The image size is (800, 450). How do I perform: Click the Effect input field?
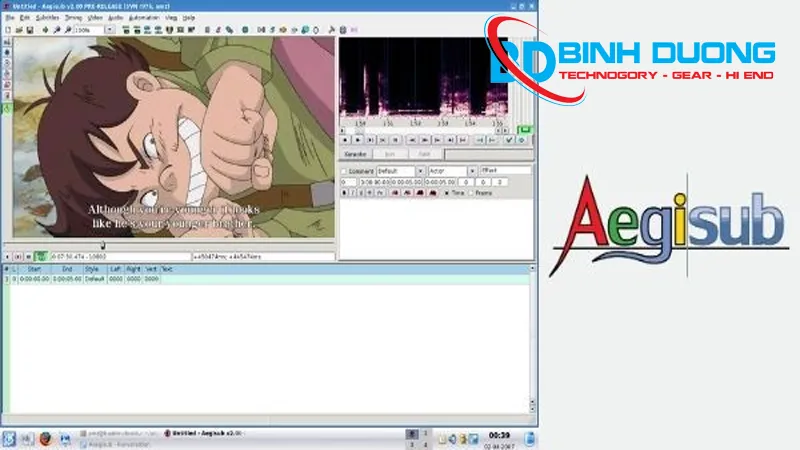coord(506,171)
